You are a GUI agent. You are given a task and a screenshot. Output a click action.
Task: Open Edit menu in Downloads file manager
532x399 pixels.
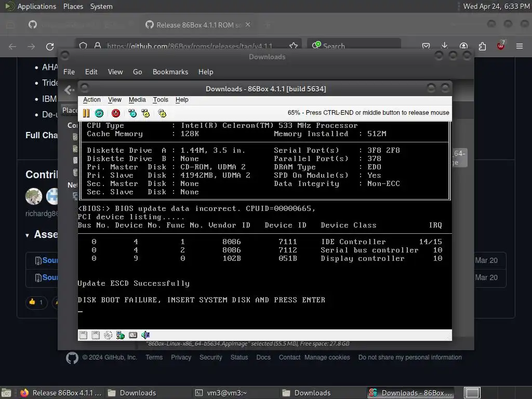(x=91, y=72)
